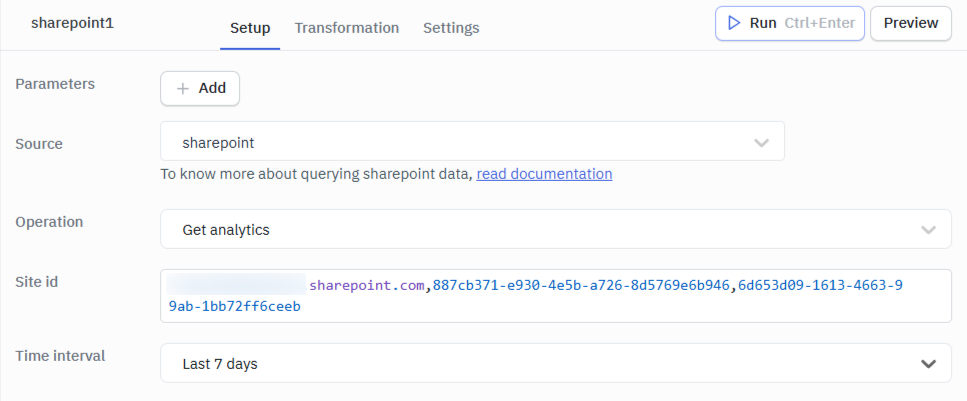Open the Transformation tab
Image resolution: width=967 pixels, height=401 pixels.
(347, 28)
